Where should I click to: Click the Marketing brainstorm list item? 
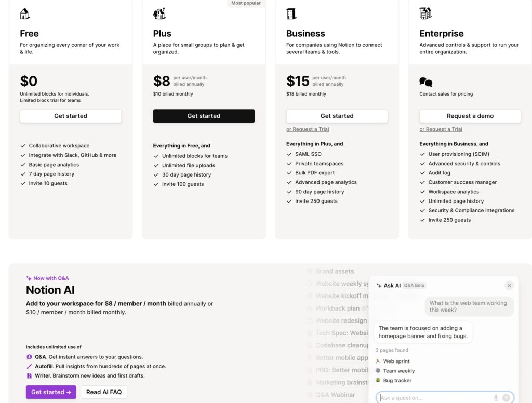[x=338, y=382]
